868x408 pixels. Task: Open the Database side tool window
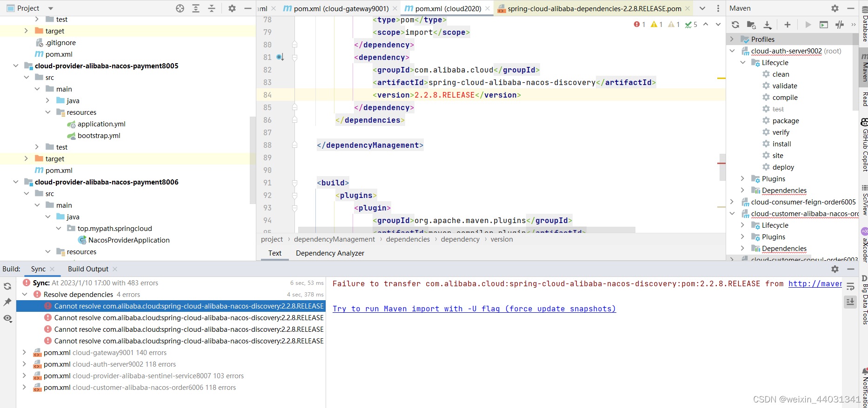(x=865, y=23)
